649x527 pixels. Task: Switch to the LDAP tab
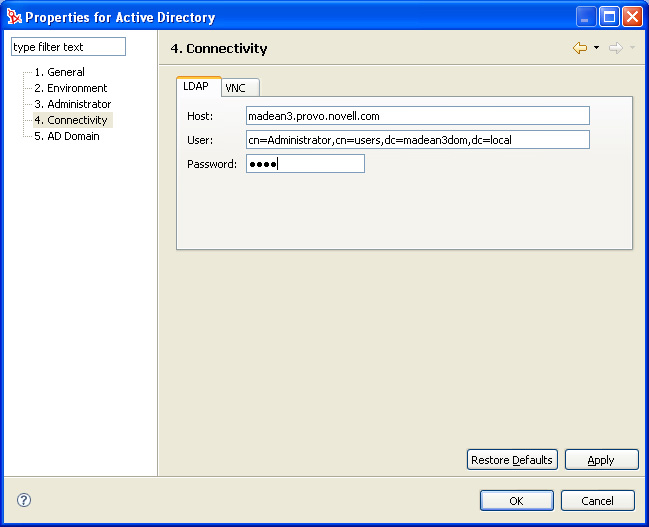[x=198, y=86]
